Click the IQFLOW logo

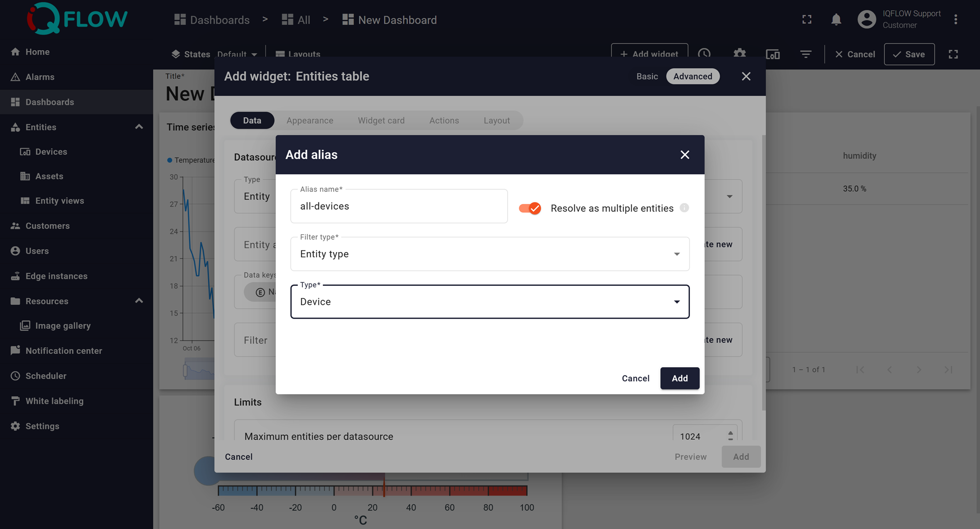pos(77,19)
